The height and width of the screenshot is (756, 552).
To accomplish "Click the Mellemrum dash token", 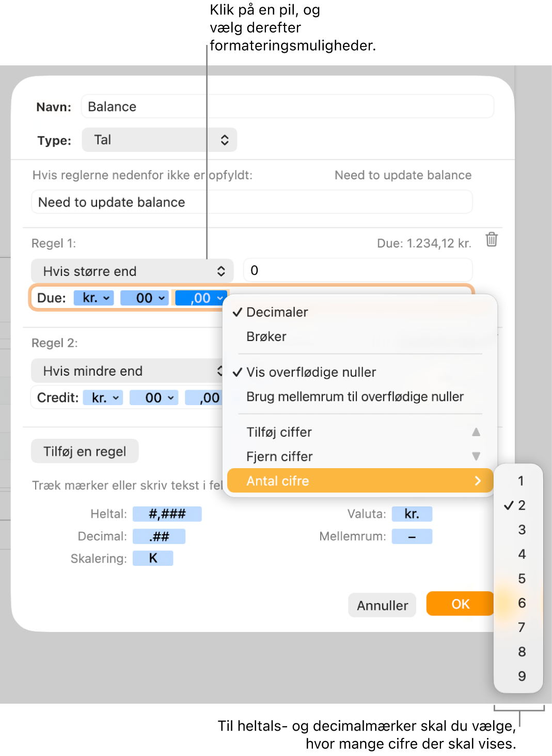I will 412,536.
